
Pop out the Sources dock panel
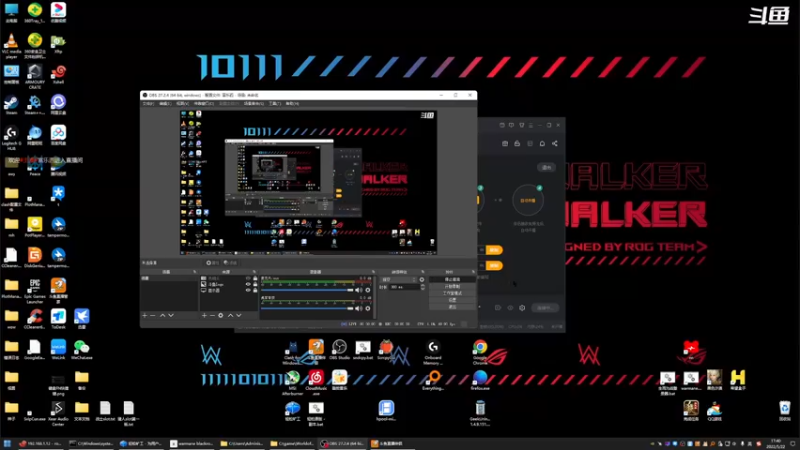[254, 272]
